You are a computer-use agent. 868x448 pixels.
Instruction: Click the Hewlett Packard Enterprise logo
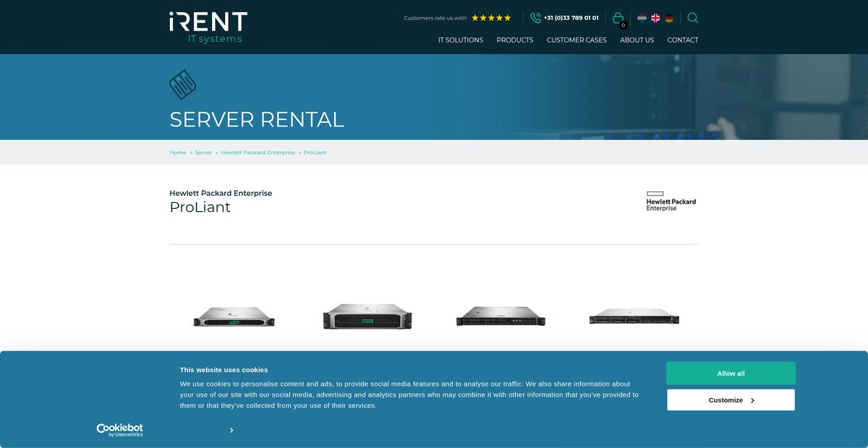(x=671, y=201)
